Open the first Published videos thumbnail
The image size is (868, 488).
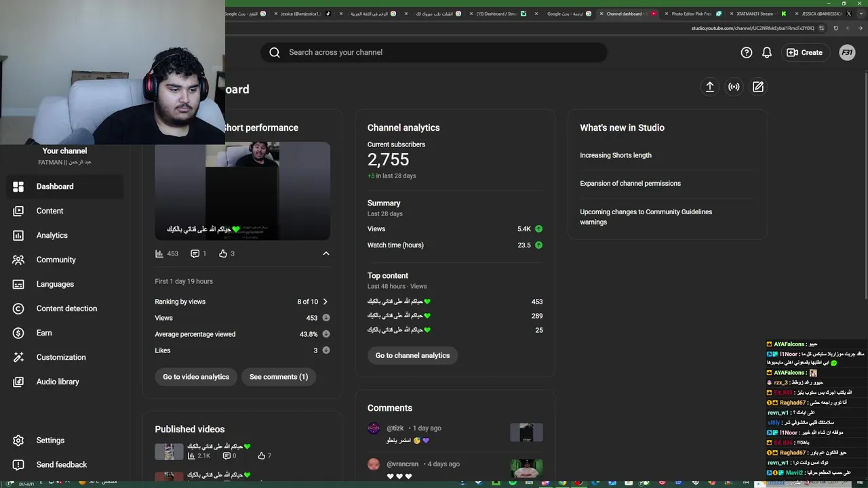[169, 451]
